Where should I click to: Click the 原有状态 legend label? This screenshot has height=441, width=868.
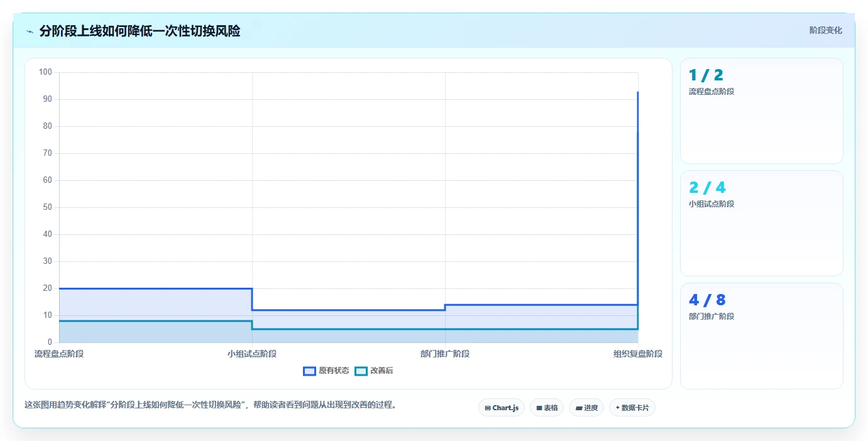334,371
